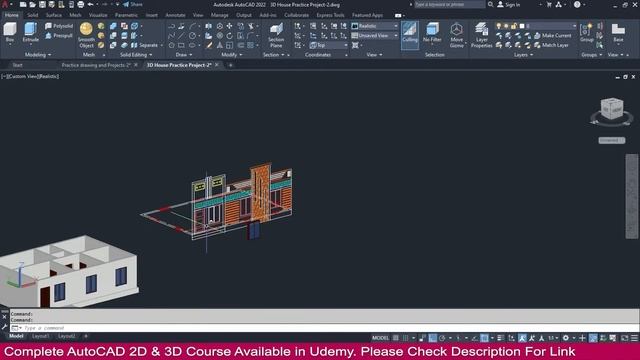The image size is (640, 360).
Task: Click the Plot printer icon in quick access
Action: (x=80, y=4)
